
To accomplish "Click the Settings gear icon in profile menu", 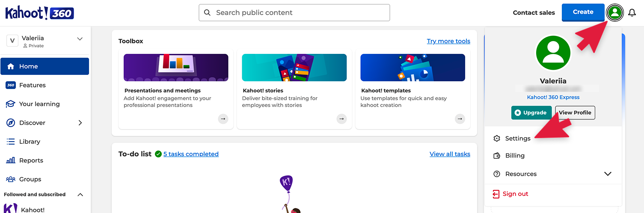I will 496,139.
